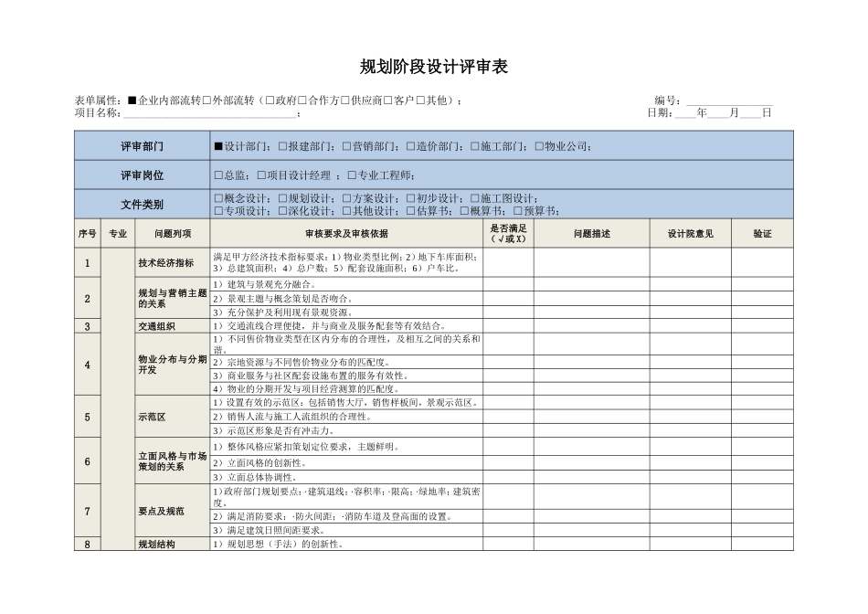Click the 问题列项 column header
868x614 pixels.
pyautogui.click(x=173, y=234)
